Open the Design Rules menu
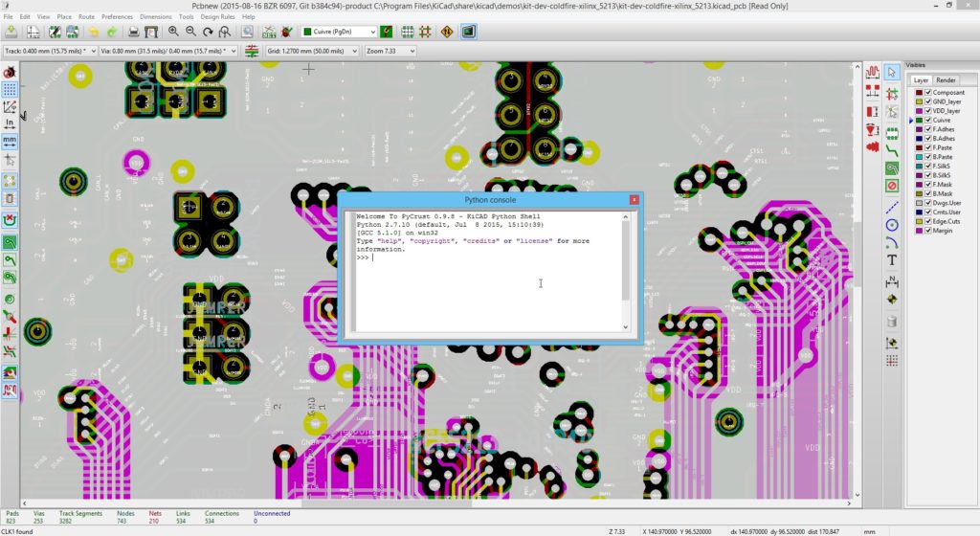 click(217, 17)
